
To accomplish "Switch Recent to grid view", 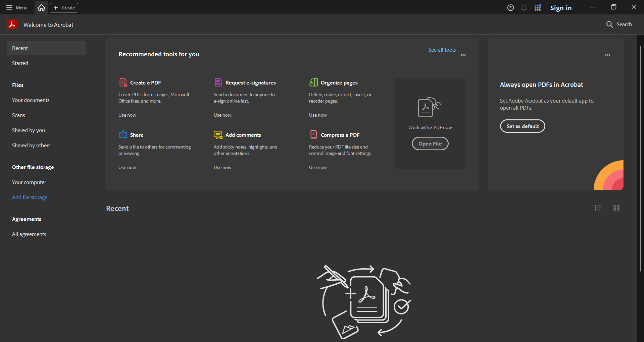I will tap(616, 208).
